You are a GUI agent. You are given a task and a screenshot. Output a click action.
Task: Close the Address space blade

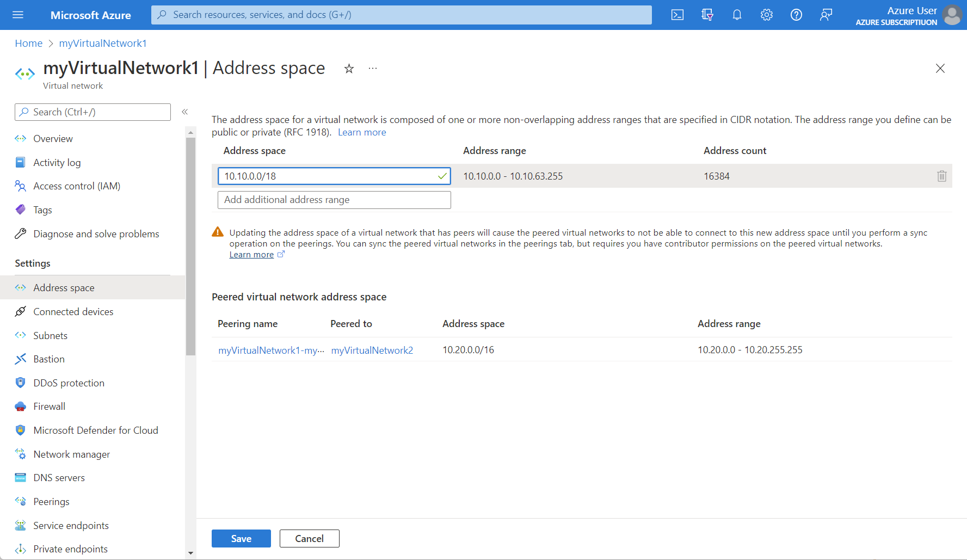[x=940, y=69]
